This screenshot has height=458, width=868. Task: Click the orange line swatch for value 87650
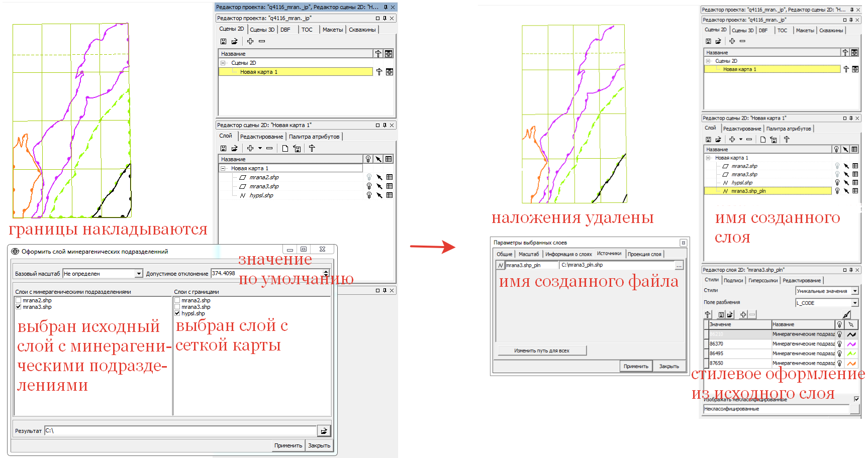pos(851,363)
